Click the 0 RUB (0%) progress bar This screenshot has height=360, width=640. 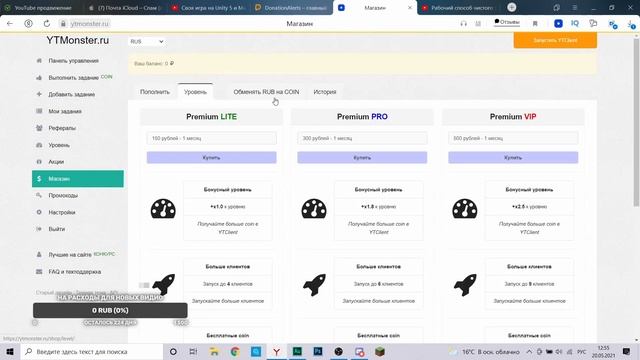point(110,310)
